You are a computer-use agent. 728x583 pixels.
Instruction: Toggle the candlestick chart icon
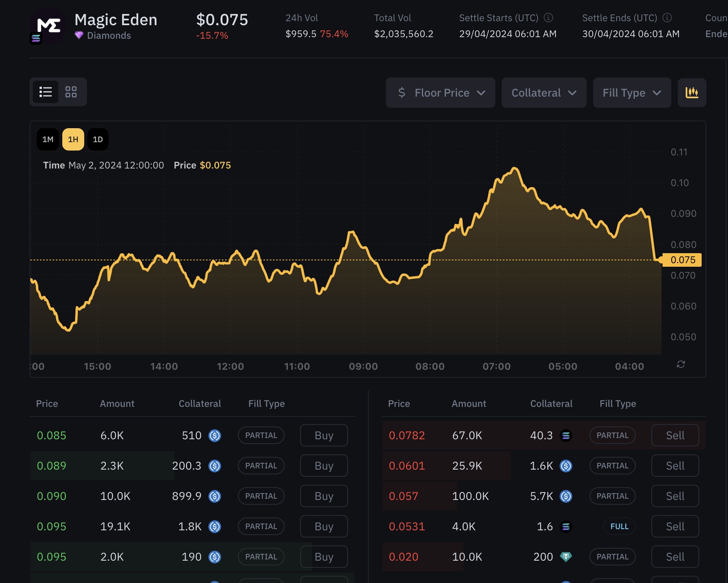[x=692, y=93]
